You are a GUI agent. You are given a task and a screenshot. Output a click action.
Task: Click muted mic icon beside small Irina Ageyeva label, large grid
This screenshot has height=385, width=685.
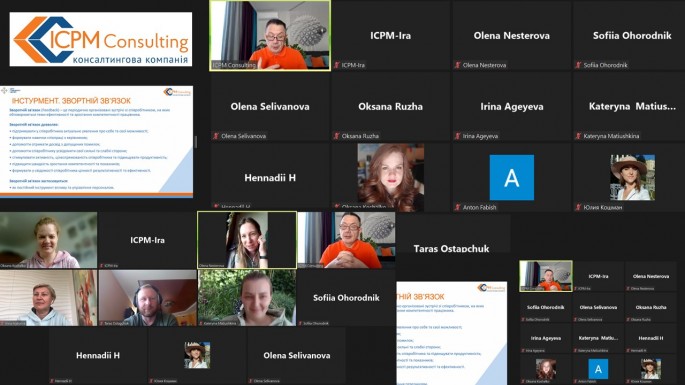tap(457, 136)
